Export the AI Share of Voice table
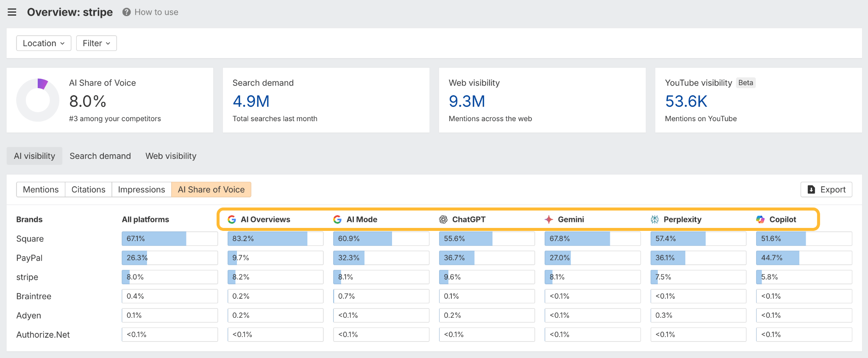 coord(826,189)
